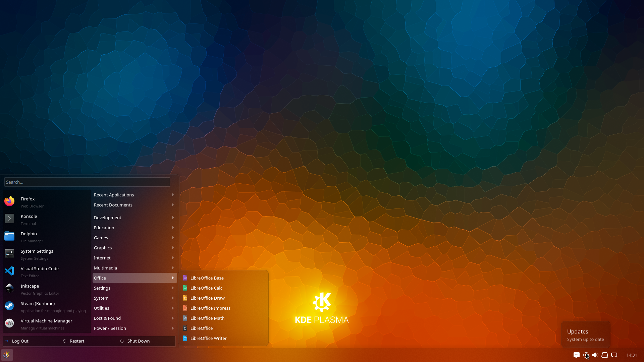Expand the Development submenu arrow

173,218
